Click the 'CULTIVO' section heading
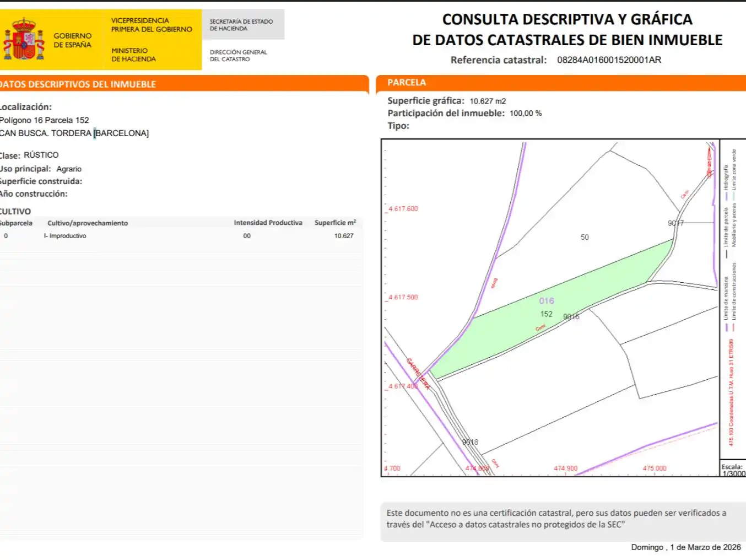The image size is (746, 560). [x=15, y=212]
